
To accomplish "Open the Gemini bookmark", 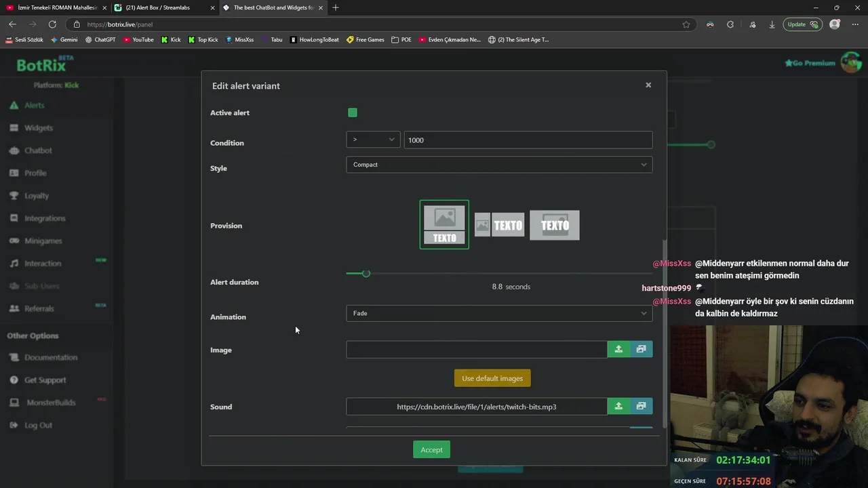I will pos(64,40).
